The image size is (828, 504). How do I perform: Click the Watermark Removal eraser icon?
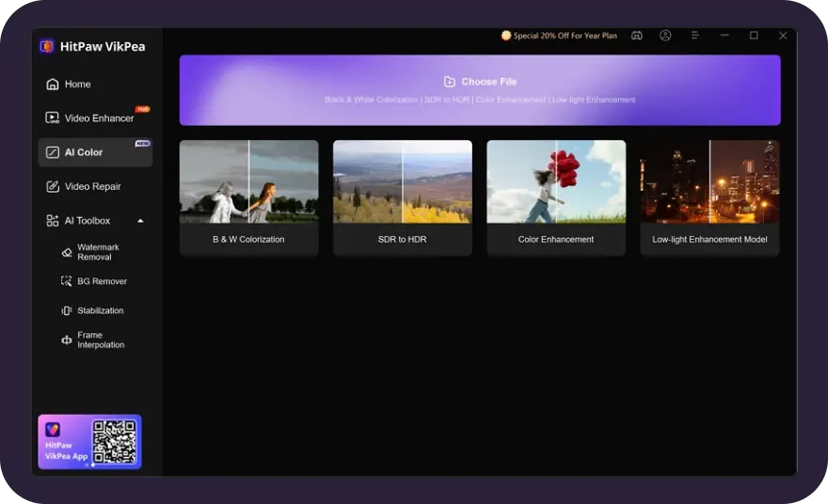(67, 252)
